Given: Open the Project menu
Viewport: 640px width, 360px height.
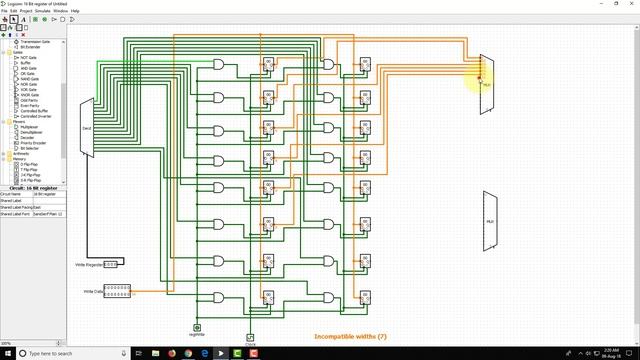Looking at the screenshot, I should 26,11.
